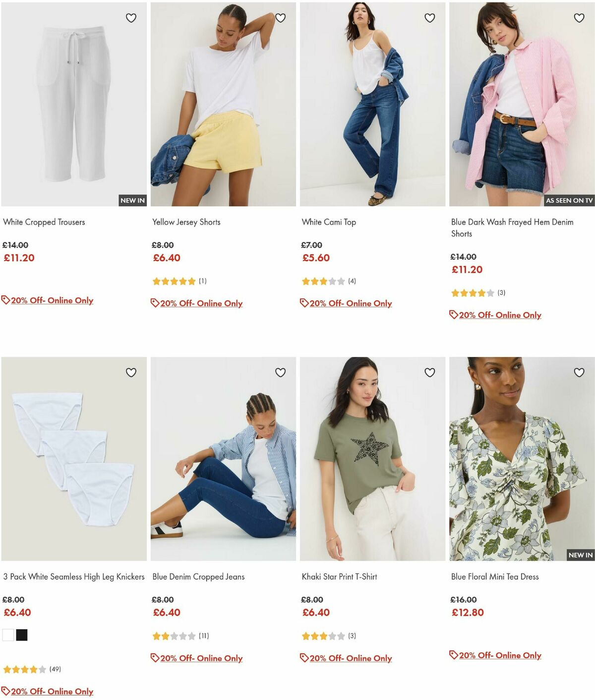Open the 20% Off Online Only offer under White Cami Top
Screen dimensions: 595x700
350,303
